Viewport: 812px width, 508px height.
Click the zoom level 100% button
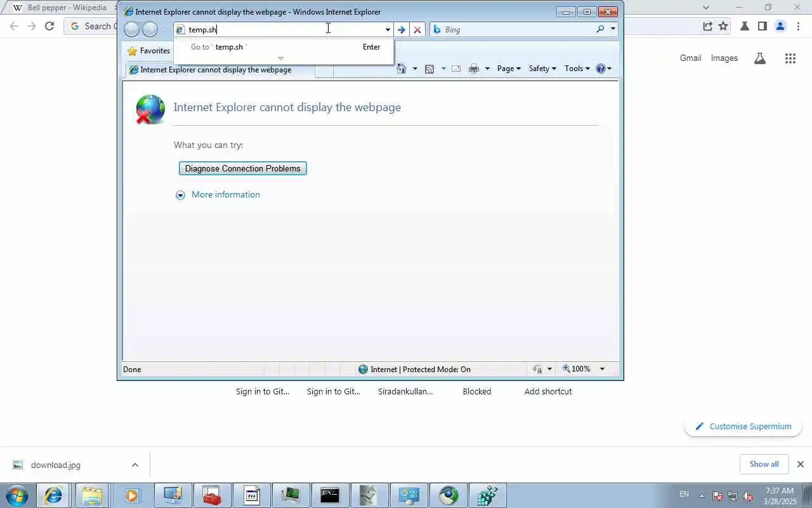[577, 369]
